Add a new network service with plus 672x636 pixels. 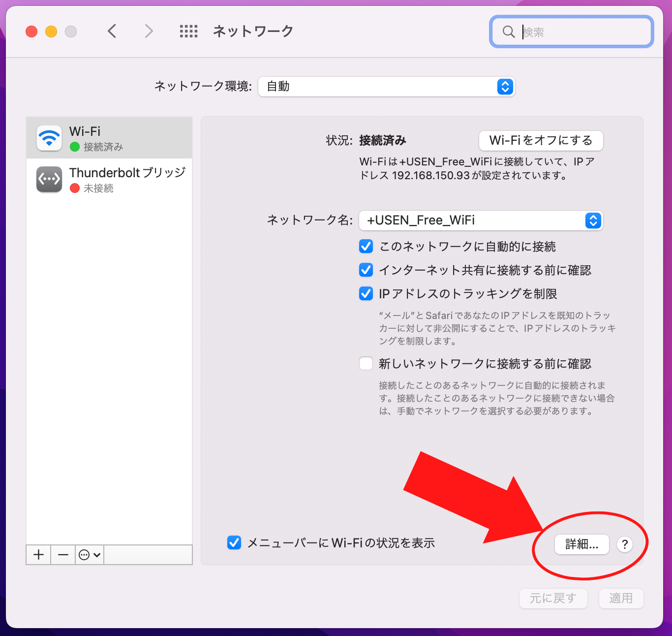39,555
